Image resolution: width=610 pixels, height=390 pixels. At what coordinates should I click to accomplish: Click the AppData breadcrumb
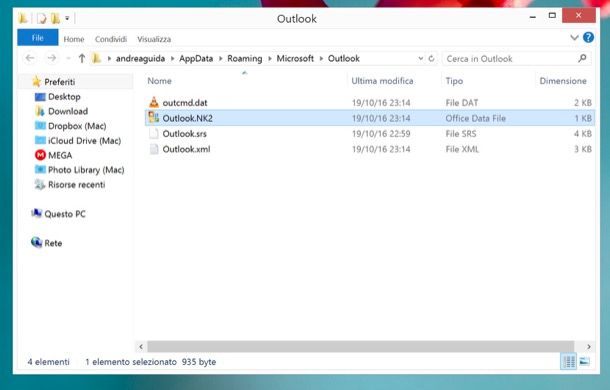point(196,58)
